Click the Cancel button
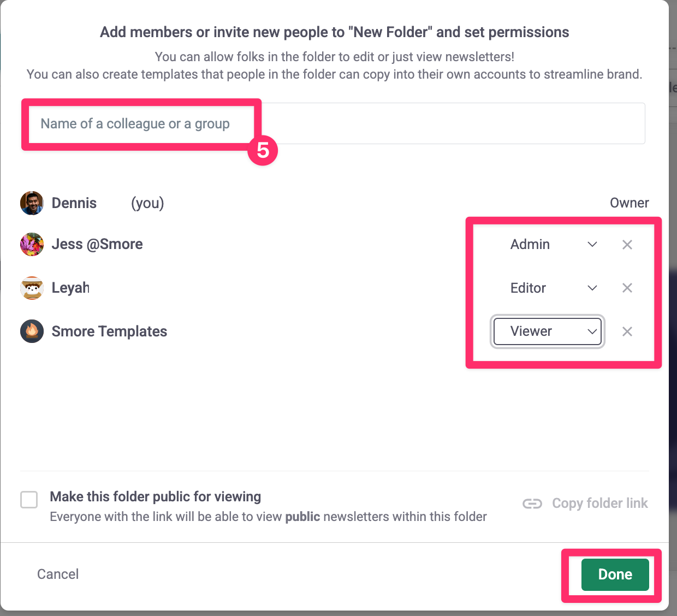 coord(58,574)
